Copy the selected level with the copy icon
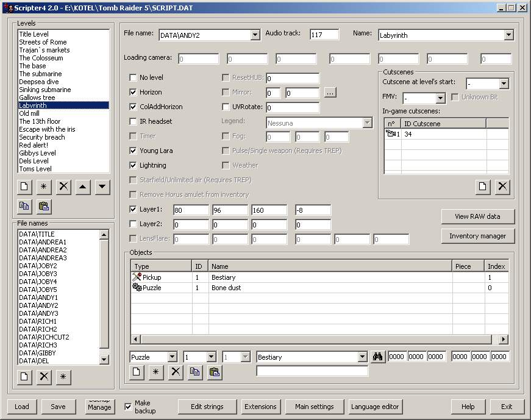This screenshot has width=531, height=420. tap(24, 206)
